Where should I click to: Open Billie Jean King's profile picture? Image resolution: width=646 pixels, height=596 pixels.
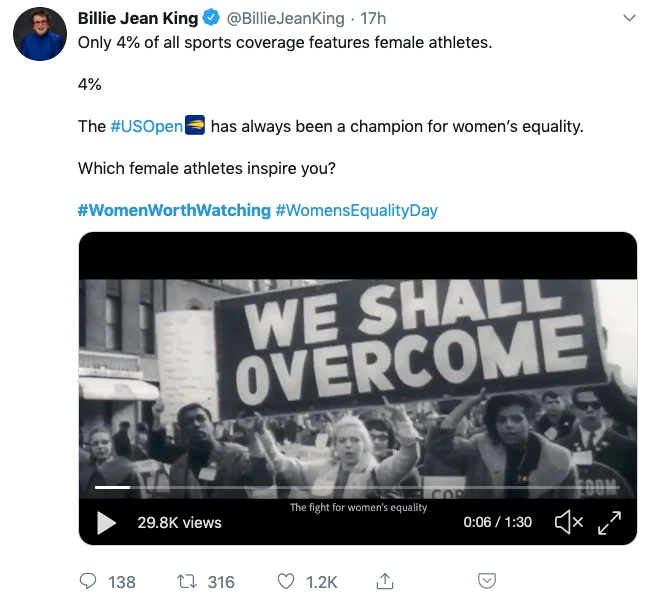(39, 34)
